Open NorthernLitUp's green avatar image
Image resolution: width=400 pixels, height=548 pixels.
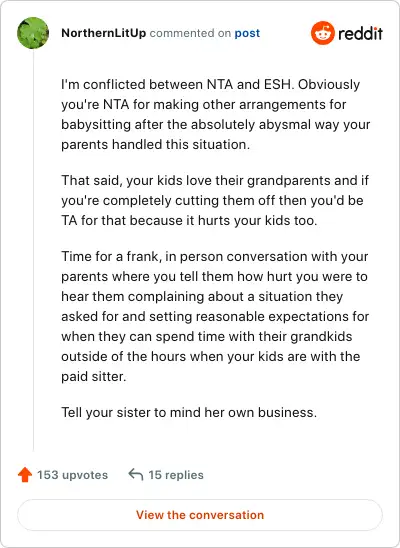(x=33, y=33)
